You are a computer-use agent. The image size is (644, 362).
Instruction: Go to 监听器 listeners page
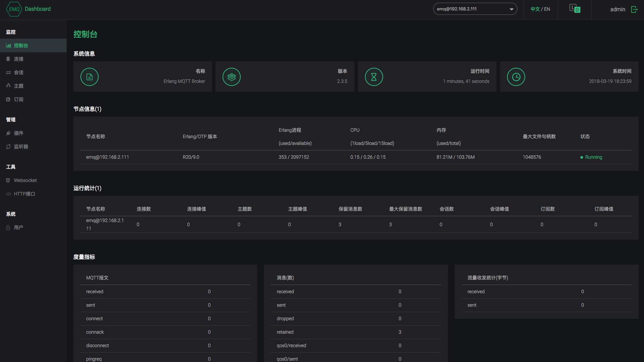pos(33,147)
